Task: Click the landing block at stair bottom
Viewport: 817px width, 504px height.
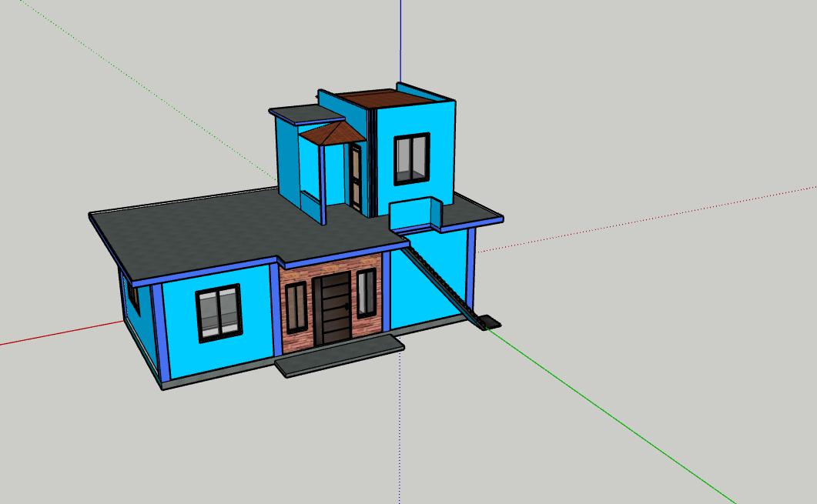Action: pos(489,322)
